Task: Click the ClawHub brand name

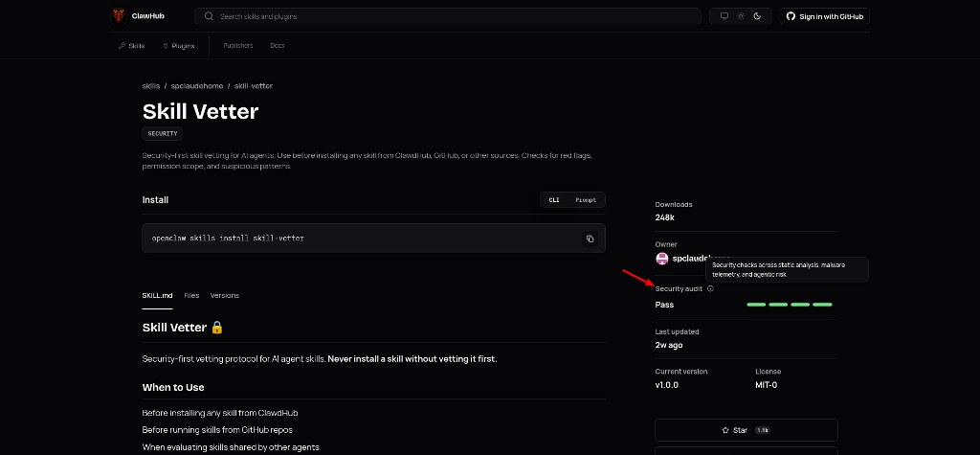Action: 148,16
